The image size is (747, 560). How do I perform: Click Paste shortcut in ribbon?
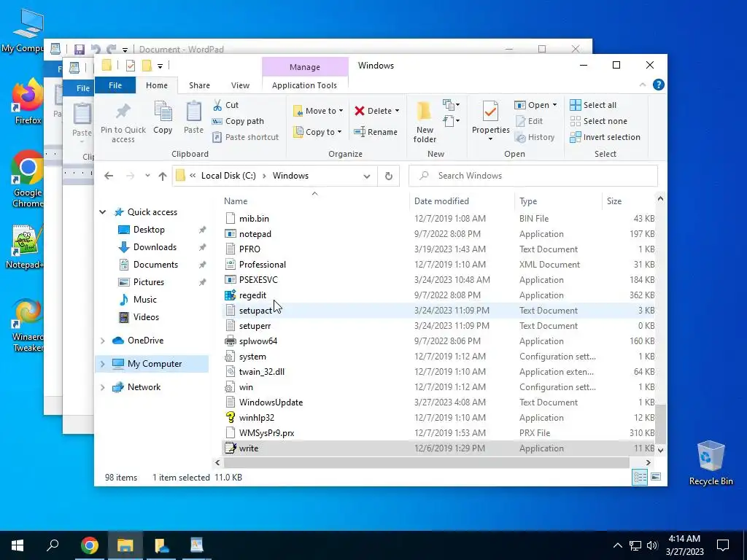pos(245,137)
